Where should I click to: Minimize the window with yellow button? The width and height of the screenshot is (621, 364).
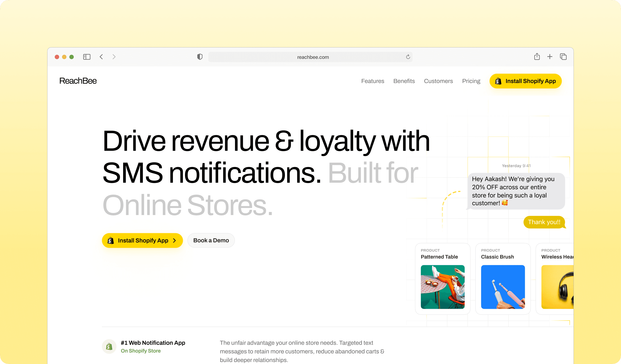(64, 57)
